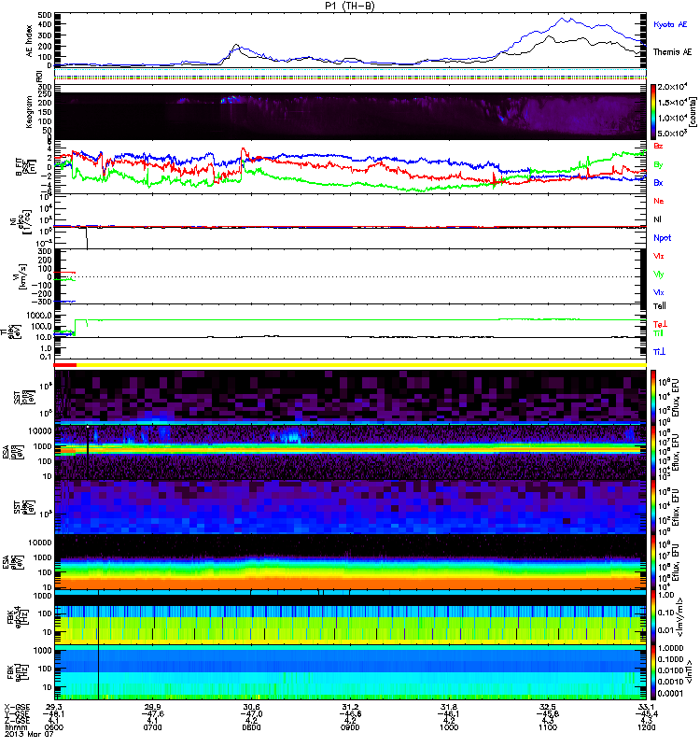This screenshot has width=700, height=747.
Task: Click the SST electron spectrogram panel
Action: (x=350, y=507)
